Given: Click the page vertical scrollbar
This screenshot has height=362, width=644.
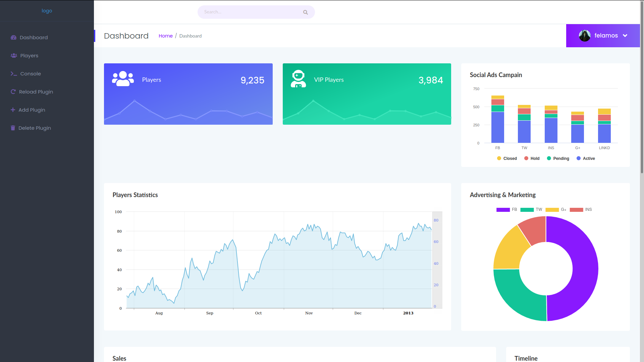Looking at the screenshot, I should pos(642,87).
